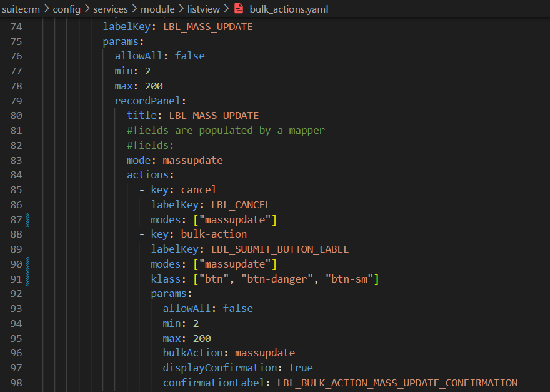The width and height of the screenshot is (550, 392).
Task: Click comment '#fields are populated by a mapper'
Action: (x=226, y=130)
